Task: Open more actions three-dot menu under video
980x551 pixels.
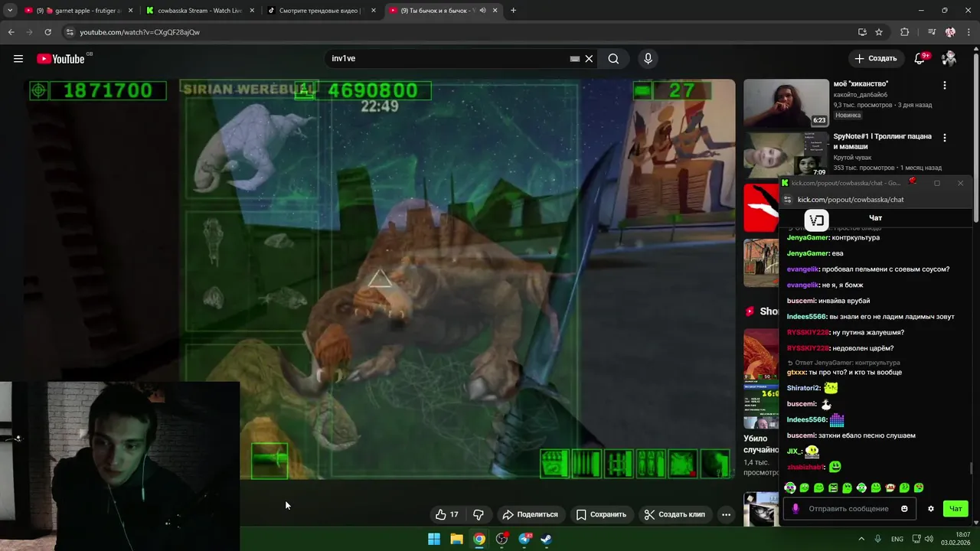Action: [x=726, y=514]
